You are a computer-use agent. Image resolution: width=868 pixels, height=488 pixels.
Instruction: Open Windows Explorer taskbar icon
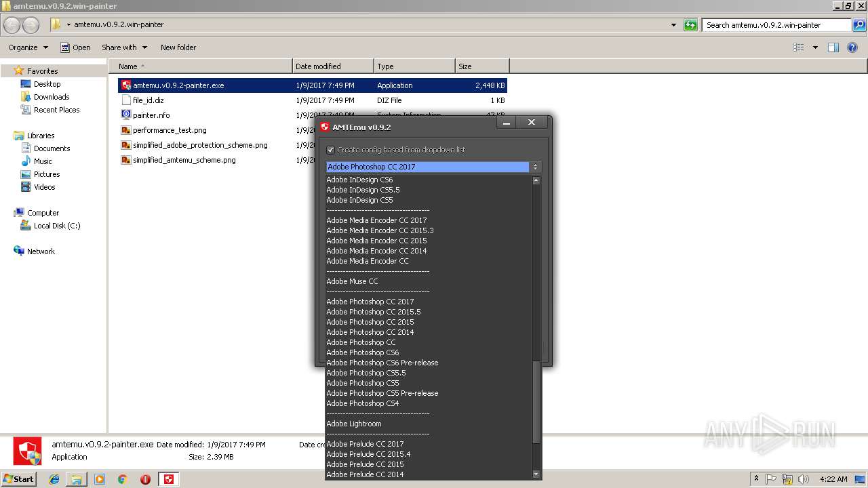pyautogui.click(x=77, y=479)
